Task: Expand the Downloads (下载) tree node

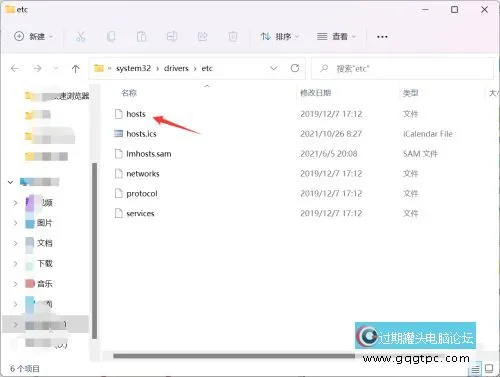Action: (x=15, y=263)
